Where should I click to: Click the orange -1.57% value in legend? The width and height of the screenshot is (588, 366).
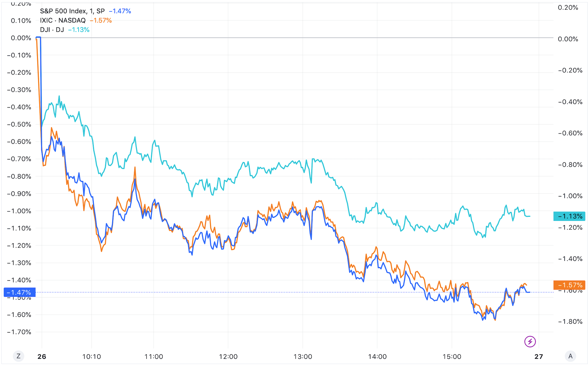[x=101, y=20]
